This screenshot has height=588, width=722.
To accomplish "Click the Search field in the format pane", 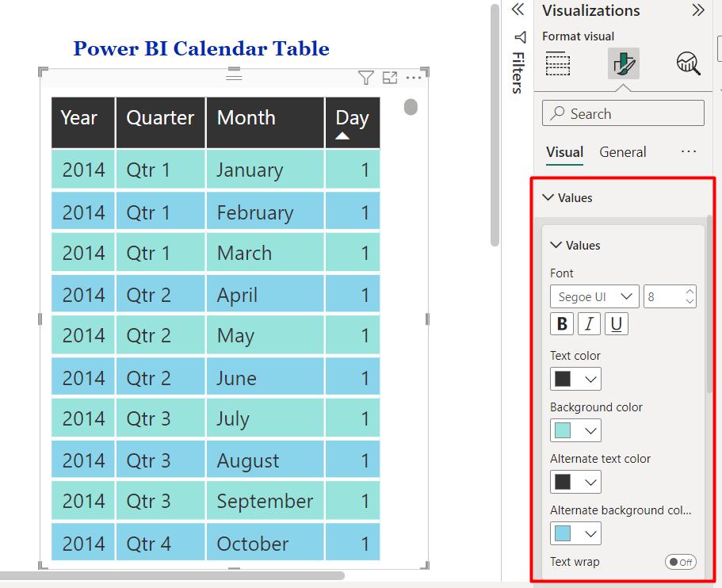I will [x=623, y=113].
